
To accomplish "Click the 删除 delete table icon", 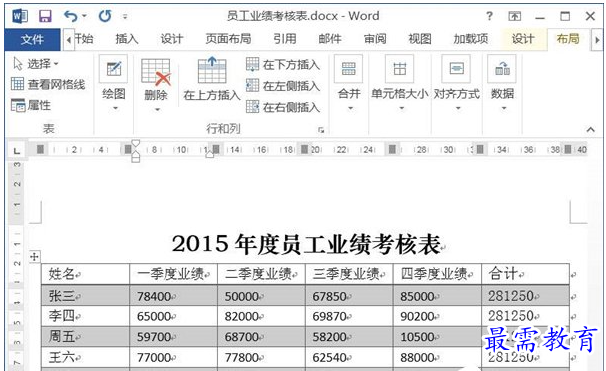I will pyautogui.click(x=156, y=72).
